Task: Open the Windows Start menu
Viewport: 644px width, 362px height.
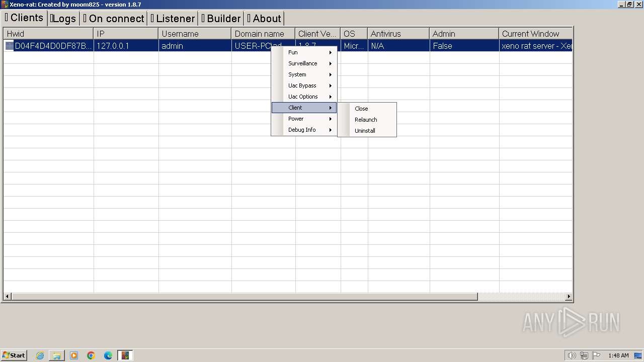Action: 14,355
